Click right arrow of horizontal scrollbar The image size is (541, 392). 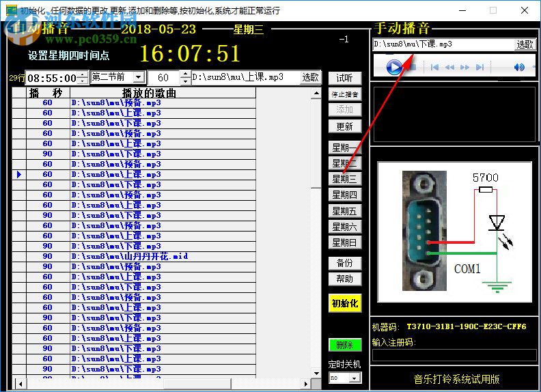[x=306, y=384]
